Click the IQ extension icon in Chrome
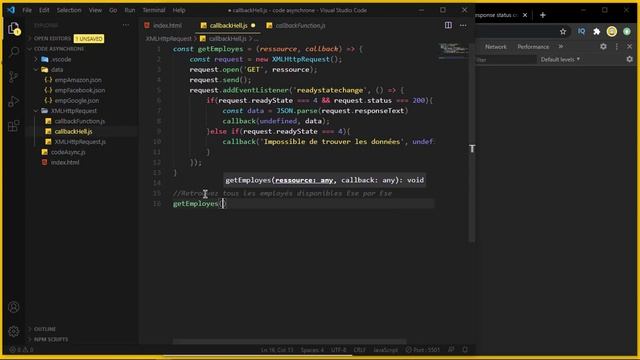Image resolution: width=640 pixels, height=360 pixels. click(581, 31)
